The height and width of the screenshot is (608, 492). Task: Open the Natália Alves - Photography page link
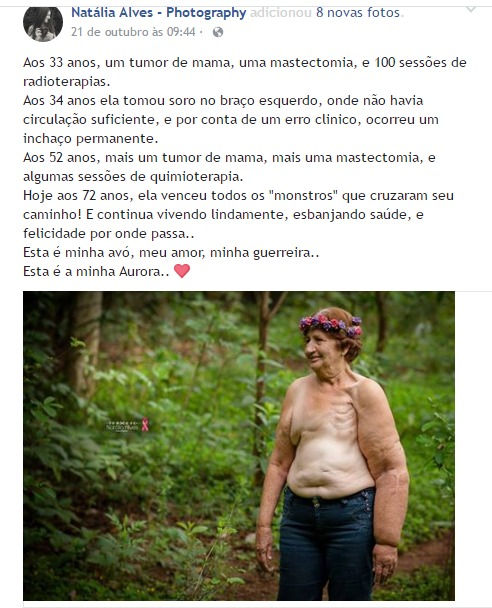[x=159, y=13]
